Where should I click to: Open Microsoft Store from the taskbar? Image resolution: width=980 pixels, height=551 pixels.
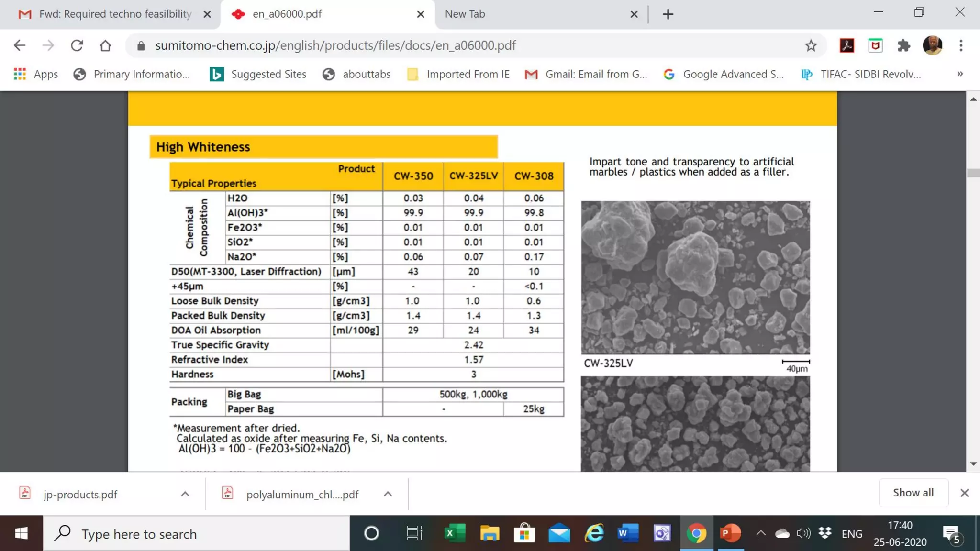pos(524,533)
